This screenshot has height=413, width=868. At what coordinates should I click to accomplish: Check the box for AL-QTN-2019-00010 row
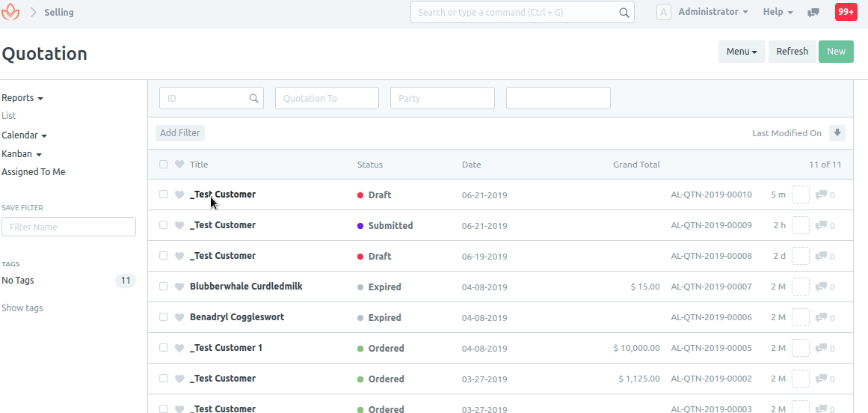pos(163,195)
